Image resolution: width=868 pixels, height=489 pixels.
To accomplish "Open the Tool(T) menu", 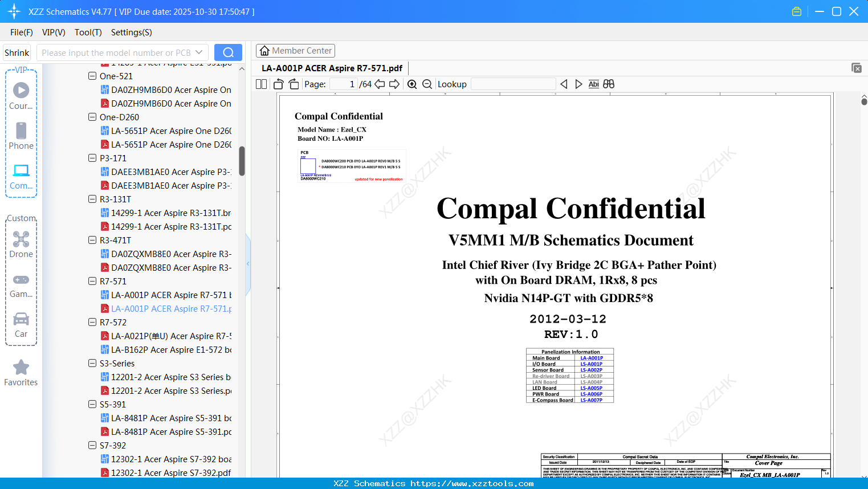I will coord(88,32).
